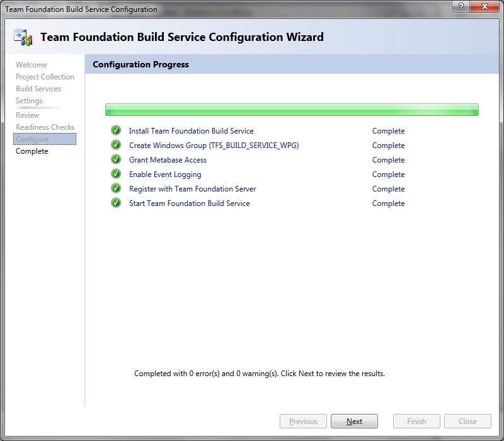Click the Next button
This screenshot has height=441, width=504.
[354, 421]
